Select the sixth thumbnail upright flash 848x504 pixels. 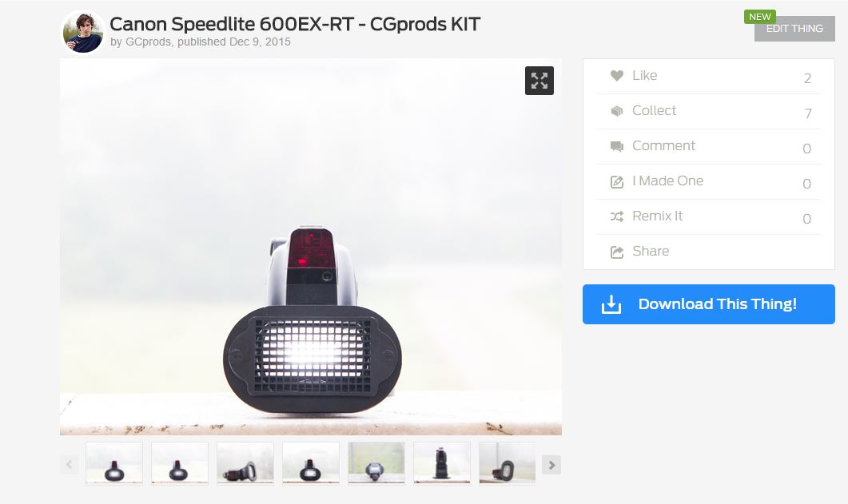tap(442, 463)
